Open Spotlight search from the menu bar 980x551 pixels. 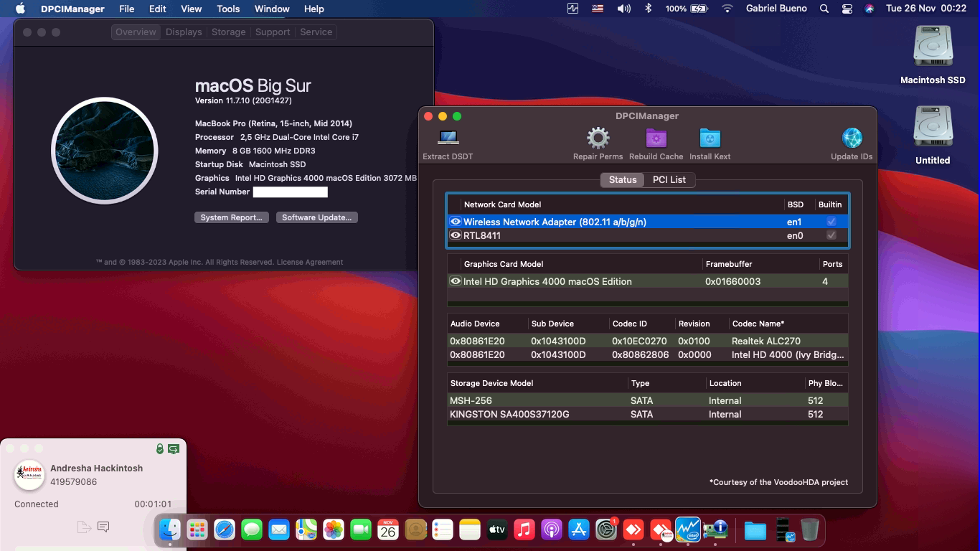[x=824, y=9]
